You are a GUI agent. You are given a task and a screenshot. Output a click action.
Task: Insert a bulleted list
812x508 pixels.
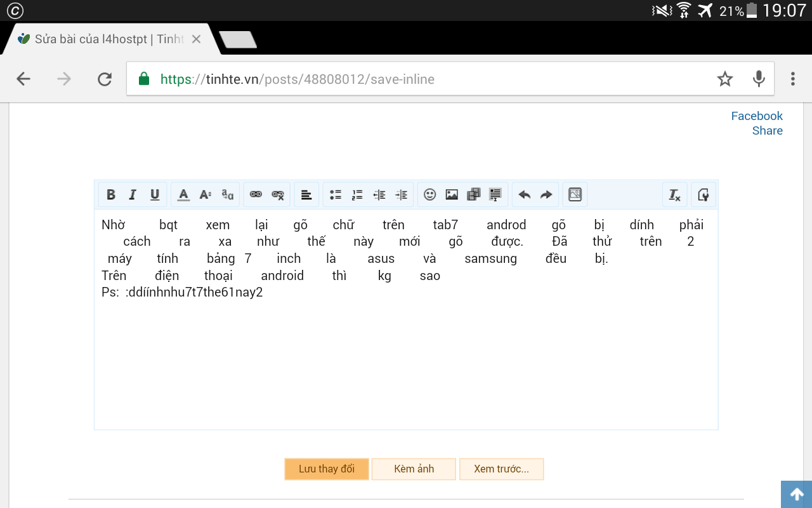coord(336,195)
